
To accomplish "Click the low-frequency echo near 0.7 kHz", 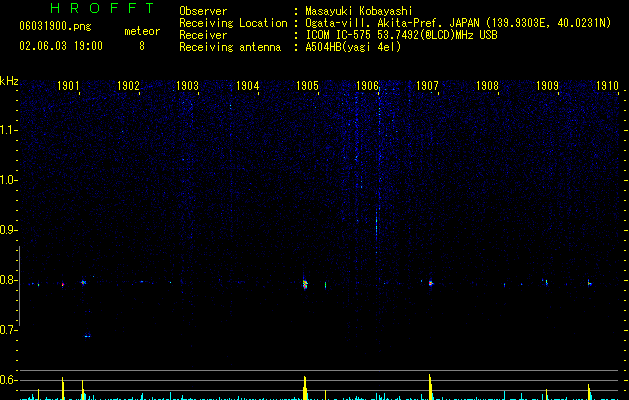I will tap(87, 336).
